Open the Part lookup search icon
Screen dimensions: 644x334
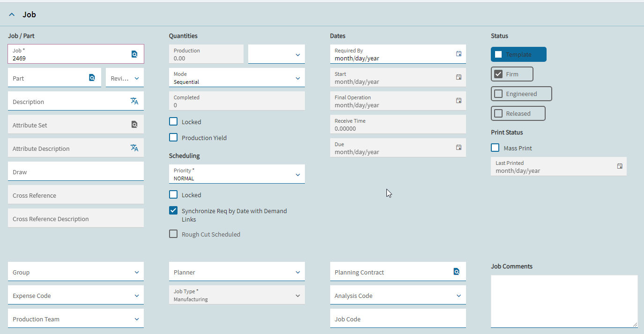click(x=92, y=78)
